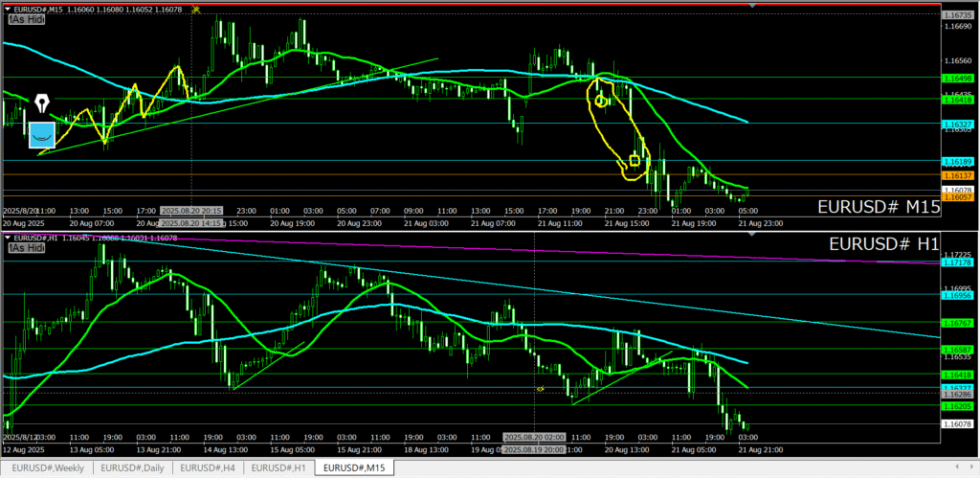Click the yellow star marker on M15 chart
The width and height of the screenshot is (980, 478).
pos(196,9)
